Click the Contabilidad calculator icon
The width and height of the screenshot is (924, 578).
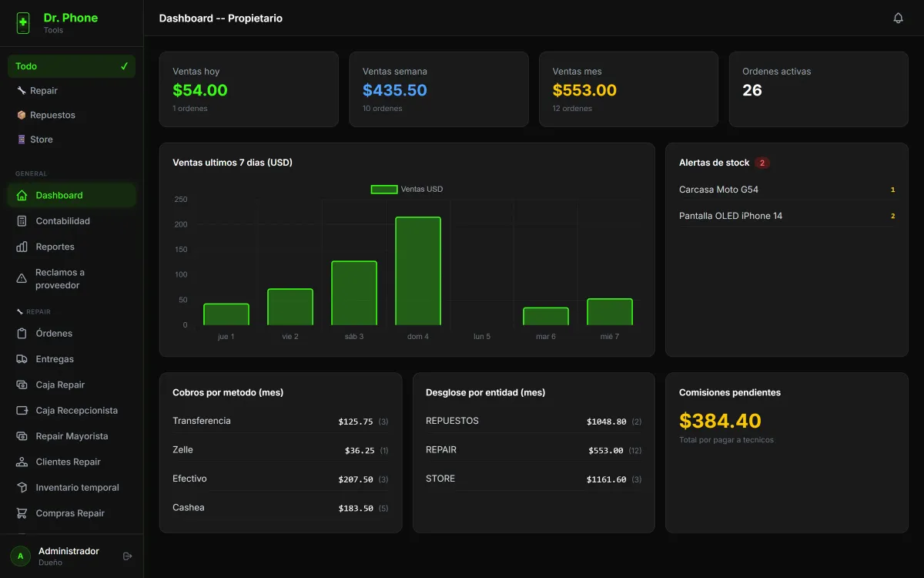click(22, 221)
